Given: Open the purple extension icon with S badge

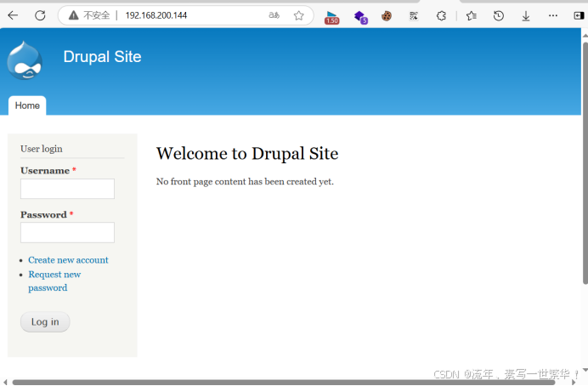Looking at the screenshot, I should click(361, 17).
